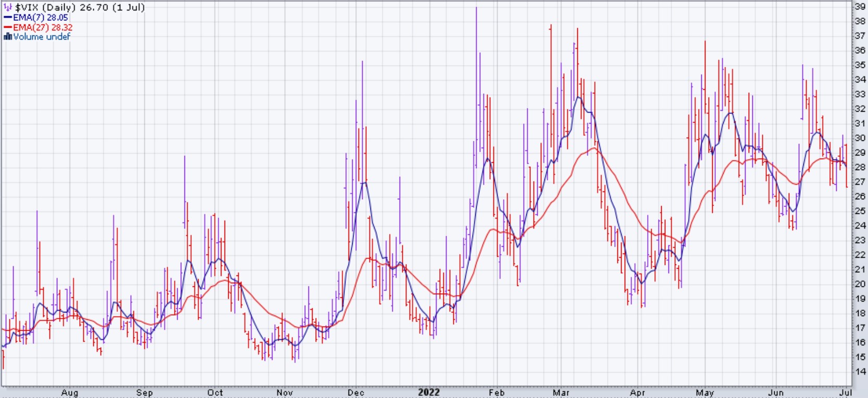Click the Mar label on the time axis
868x398 pixels.
tap(561, 392)
